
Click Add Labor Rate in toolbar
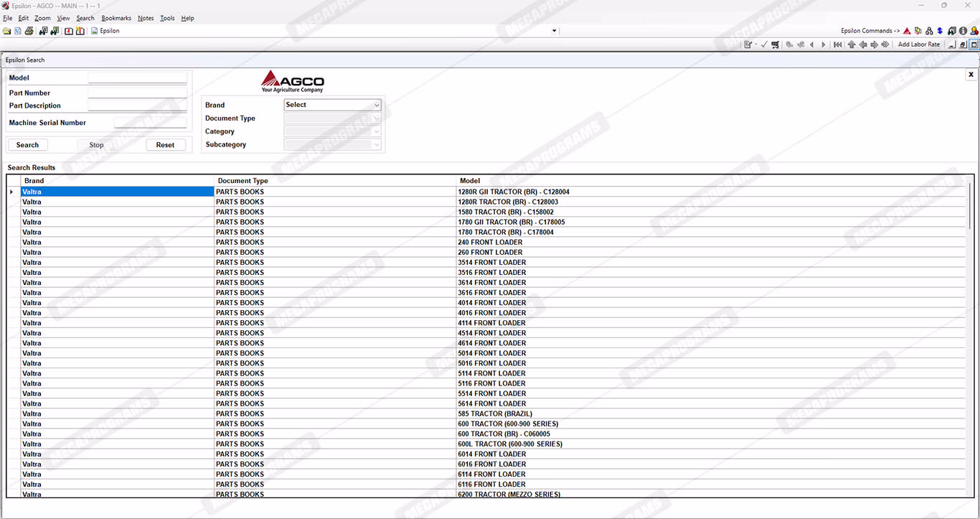(x=918, y=45)
